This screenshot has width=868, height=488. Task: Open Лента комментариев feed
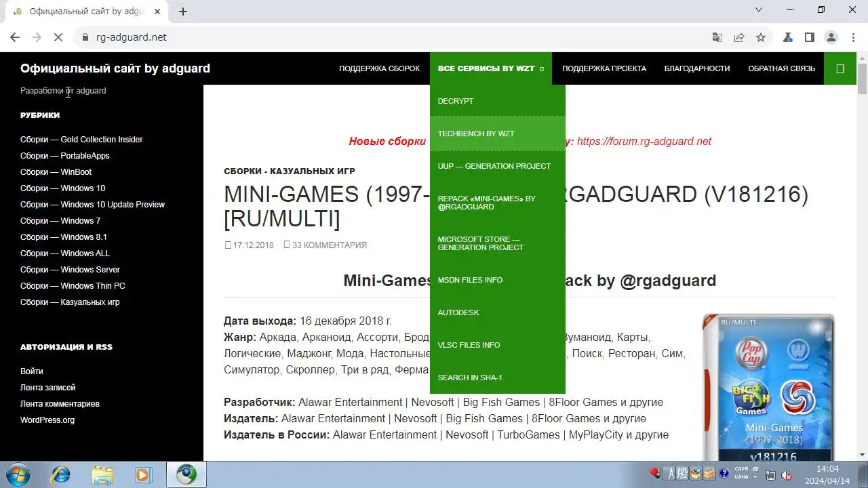60,404
